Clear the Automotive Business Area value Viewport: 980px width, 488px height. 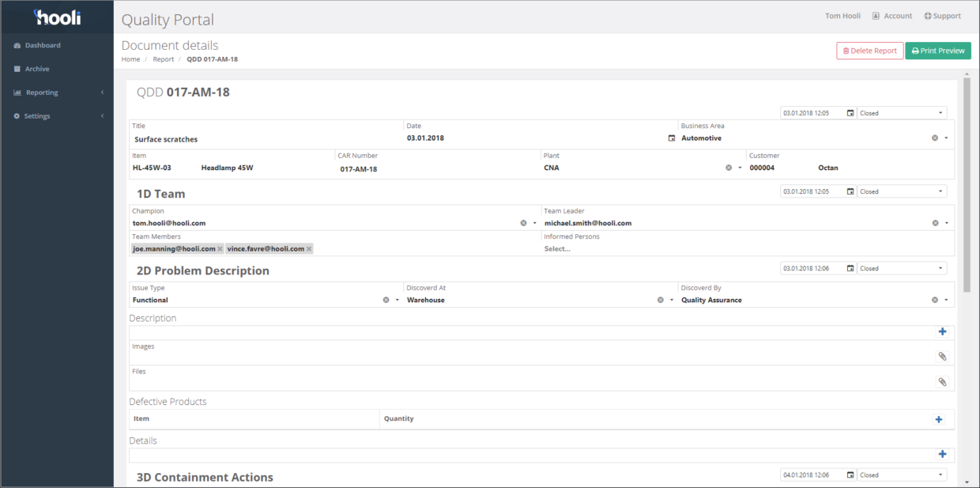click(933, 137)
